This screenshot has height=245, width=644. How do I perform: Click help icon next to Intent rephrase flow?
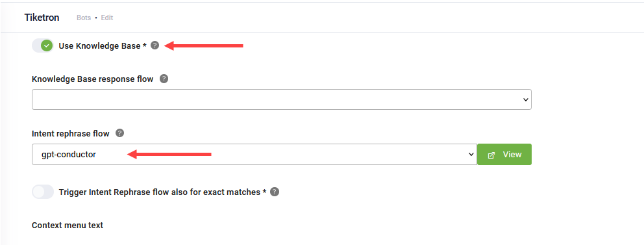pyautogui.click(x=119, y=133)
